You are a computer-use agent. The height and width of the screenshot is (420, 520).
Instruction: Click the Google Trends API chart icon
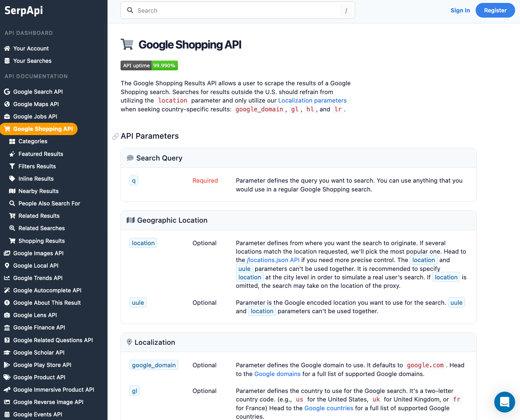pyautogui.click(x=7, y=278)
